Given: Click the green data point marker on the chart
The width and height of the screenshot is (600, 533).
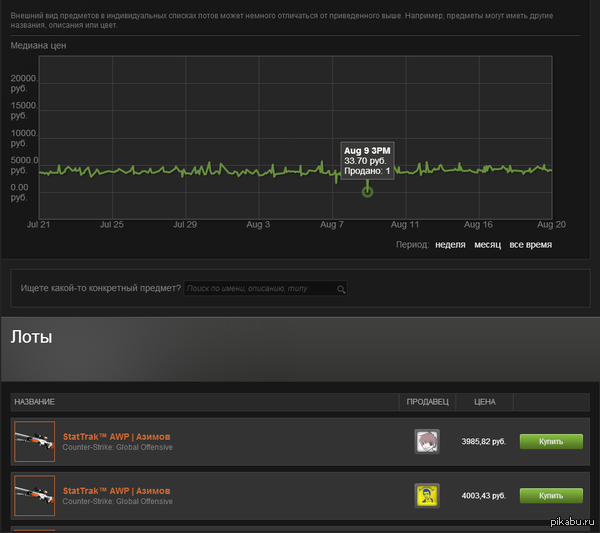Looking at the screenshot, I should point(367,190).
